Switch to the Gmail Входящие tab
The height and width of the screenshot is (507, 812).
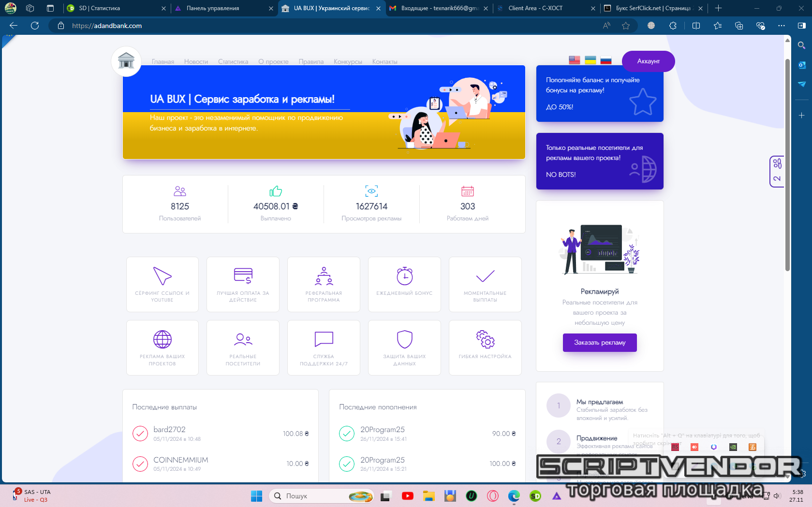pyautogui.click(x=439, y=8)
